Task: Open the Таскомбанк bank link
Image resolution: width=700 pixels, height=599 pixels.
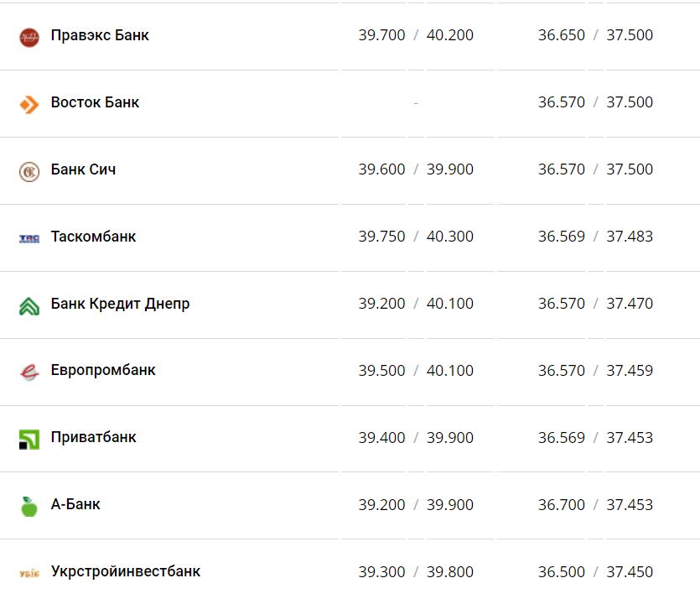Action: [93, 237]
